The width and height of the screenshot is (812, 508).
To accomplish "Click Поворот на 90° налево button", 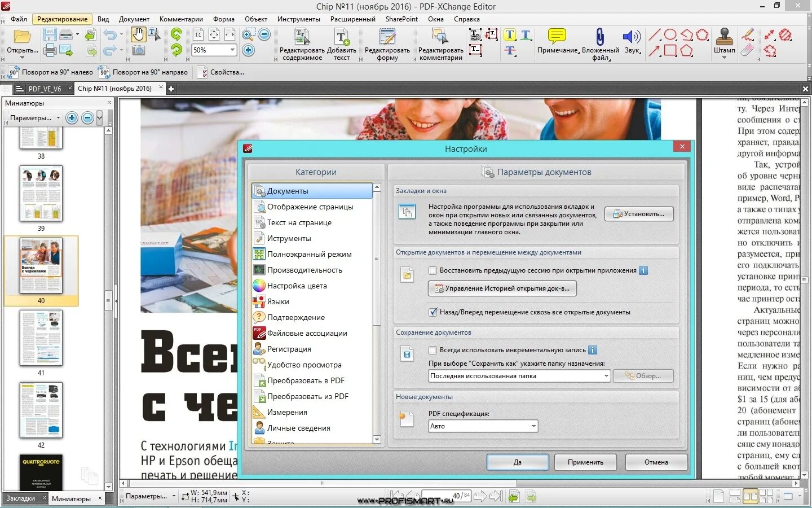I will (50, 72).
